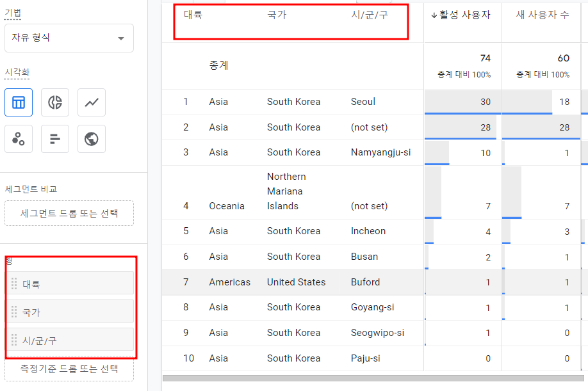Click active users value 10 for Namyangju-si
Image resolution: width=588 pixels, height=391 pixels.
point(486,153)
